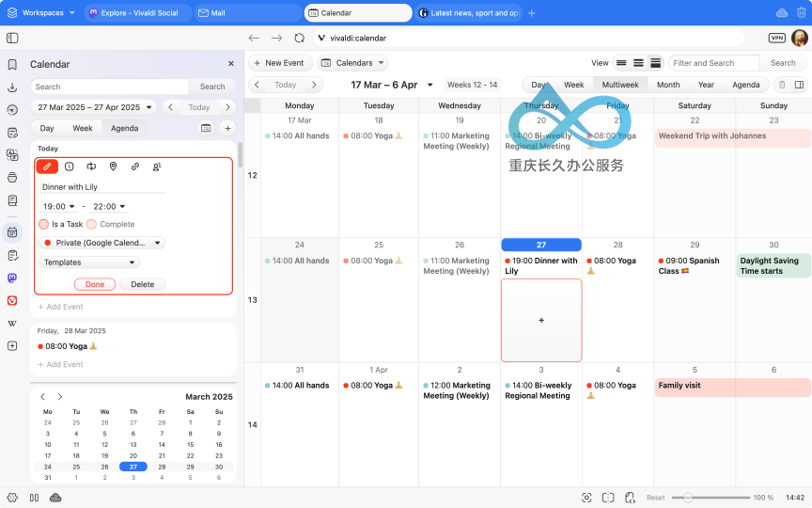
Task: Toggle the Is a Task option
Action: [x=44, y=224]
